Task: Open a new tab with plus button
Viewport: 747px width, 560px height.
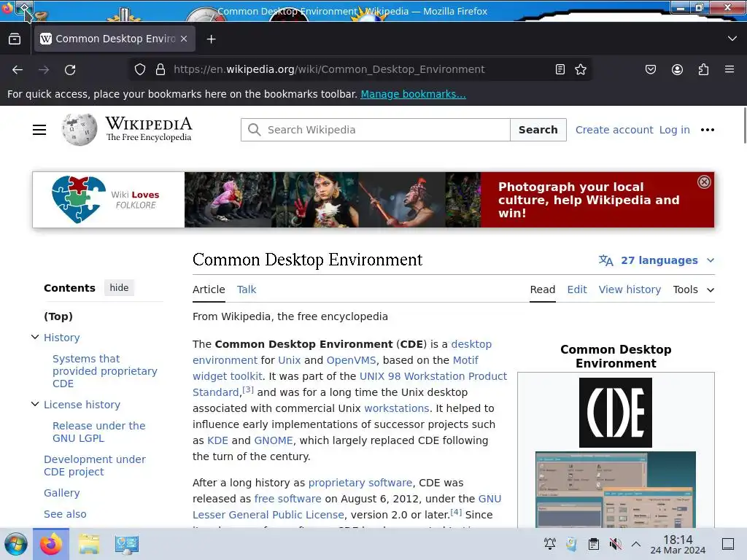Action: coord(211,39)
